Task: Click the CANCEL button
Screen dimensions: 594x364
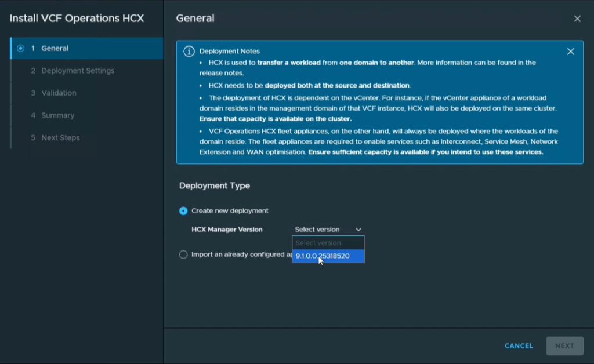Action: point(519,346)
